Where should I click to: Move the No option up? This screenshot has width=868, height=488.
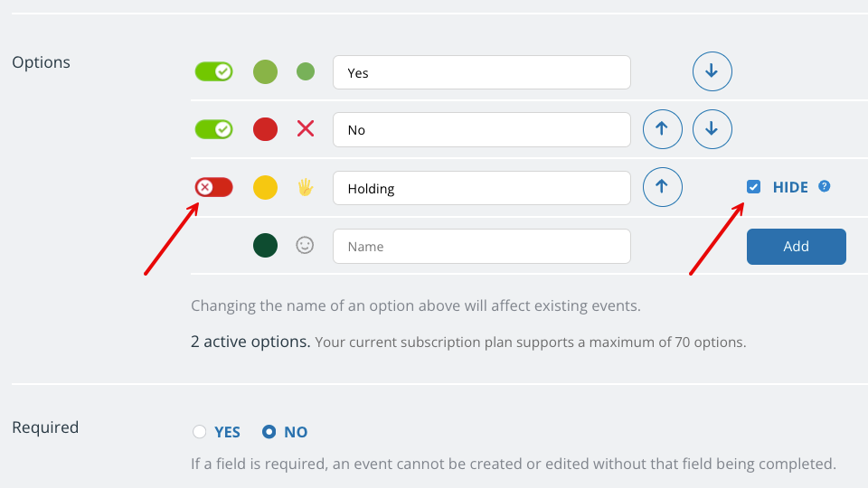point(662,129)
